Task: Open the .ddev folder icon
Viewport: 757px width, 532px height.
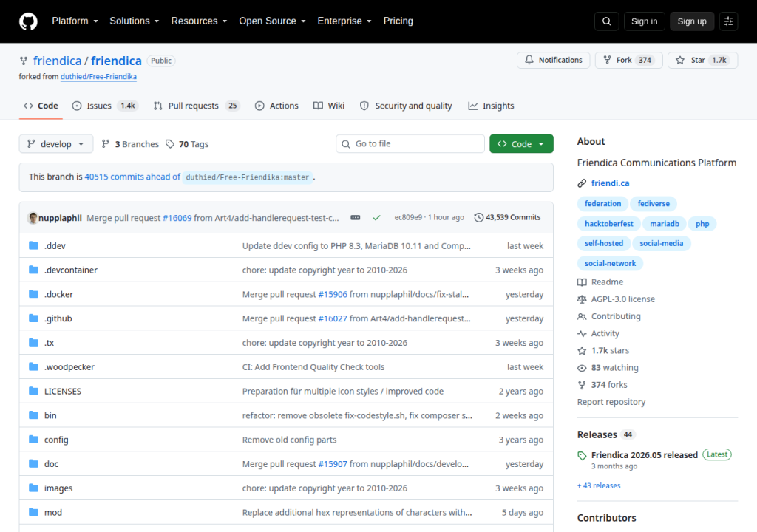Action: [x=33, y=246]
